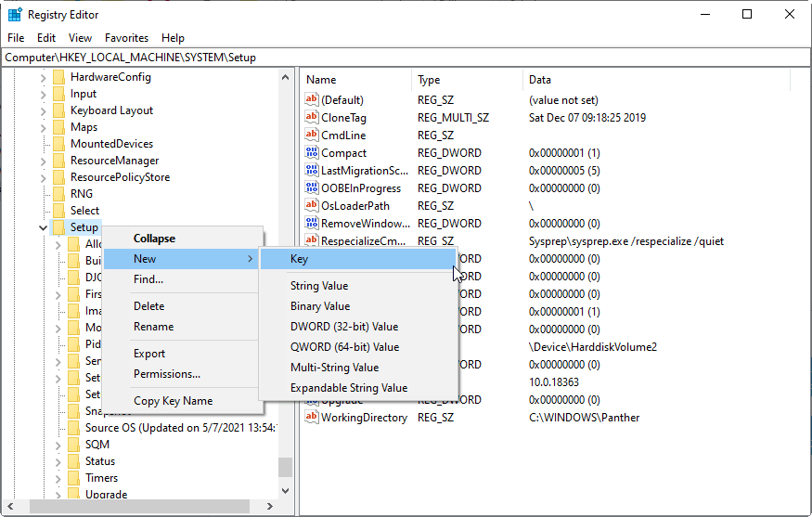Click the DWORD icon next to OOBEInProgress
Image resolution: width=812 pixels, height=517 pixels.
point(312,187)
